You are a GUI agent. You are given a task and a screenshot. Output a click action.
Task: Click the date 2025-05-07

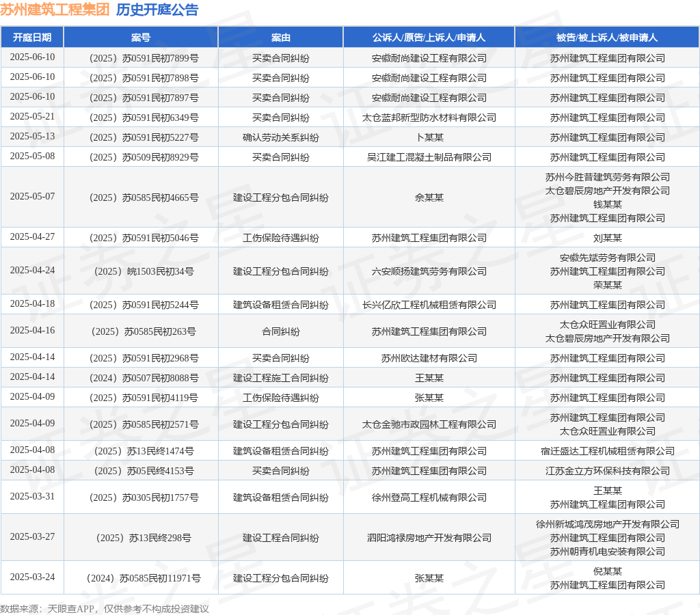pyautogui.click(x=32, y=196)
